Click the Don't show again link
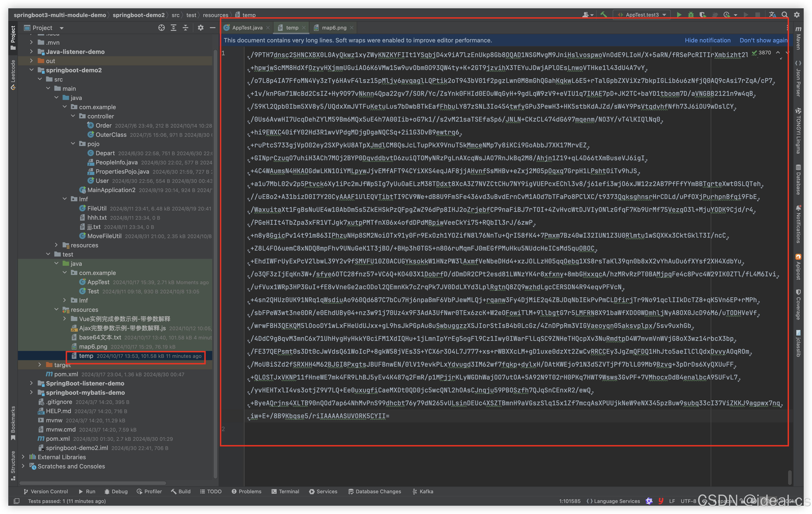 point(763,40)
